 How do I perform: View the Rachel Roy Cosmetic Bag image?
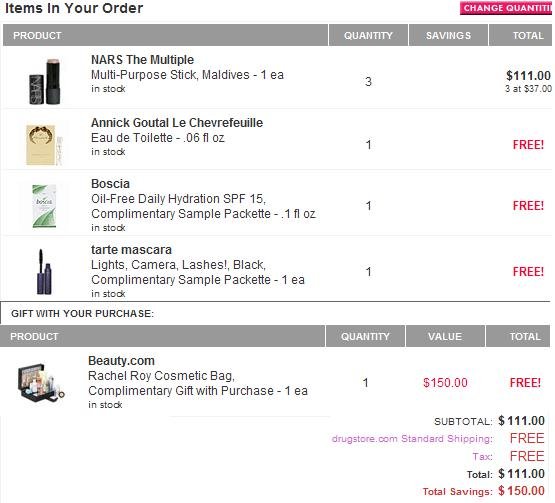tap(41, 382)
